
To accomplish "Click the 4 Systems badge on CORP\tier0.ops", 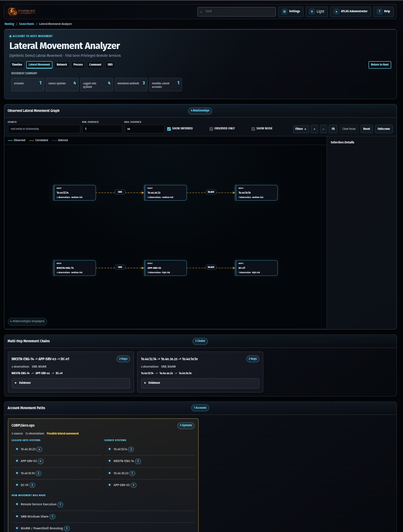I will tap(186, 425).
